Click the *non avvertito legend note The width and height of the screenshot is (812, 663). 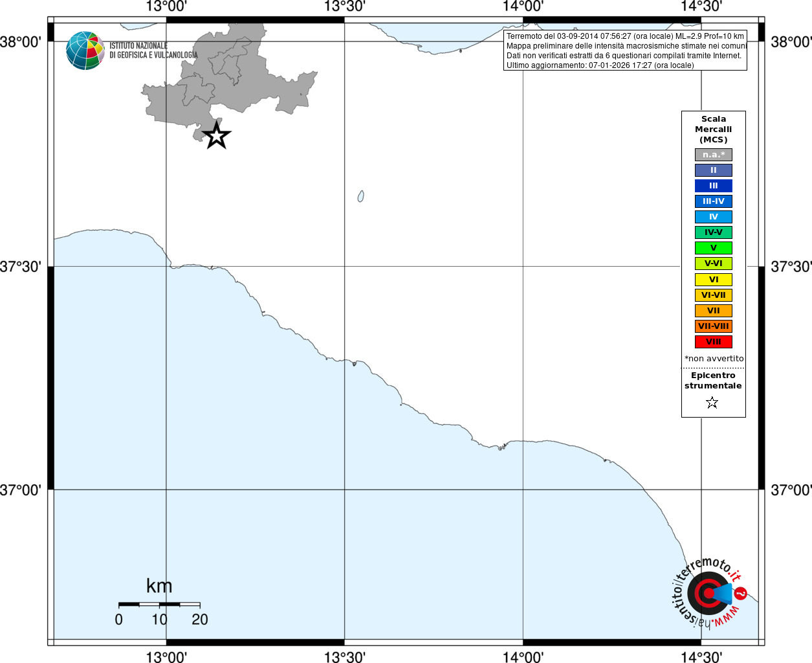click(x=714, y=359)
